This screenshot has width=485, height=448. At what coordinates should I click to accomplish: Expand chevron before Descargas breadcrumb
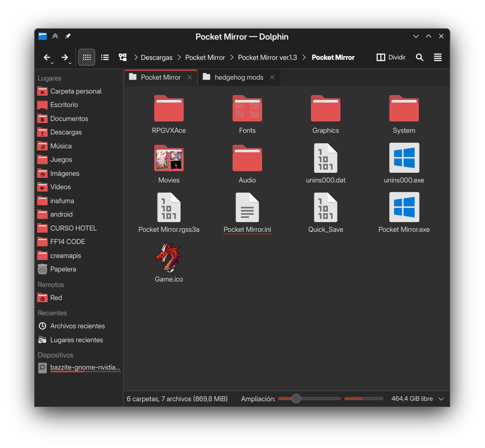tap(136, 58)
